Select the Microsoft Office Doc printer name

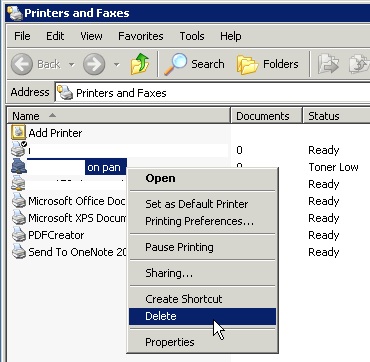coord(77,201)
